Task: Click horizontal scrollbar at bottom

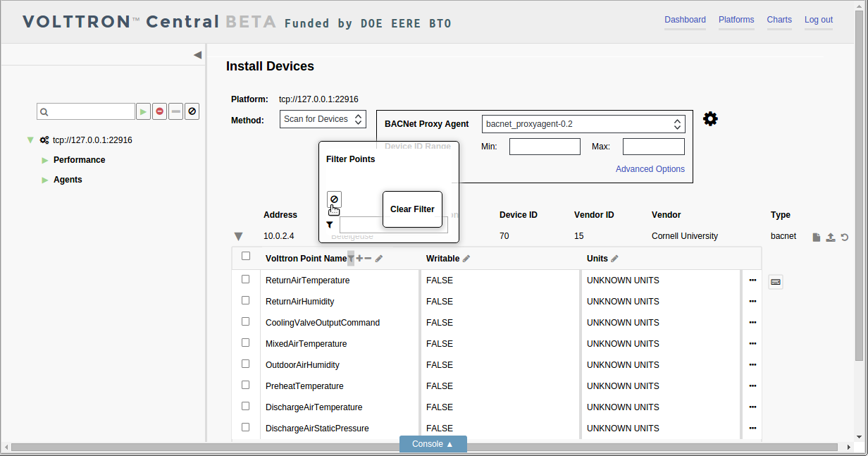Action: coord(423,447)
